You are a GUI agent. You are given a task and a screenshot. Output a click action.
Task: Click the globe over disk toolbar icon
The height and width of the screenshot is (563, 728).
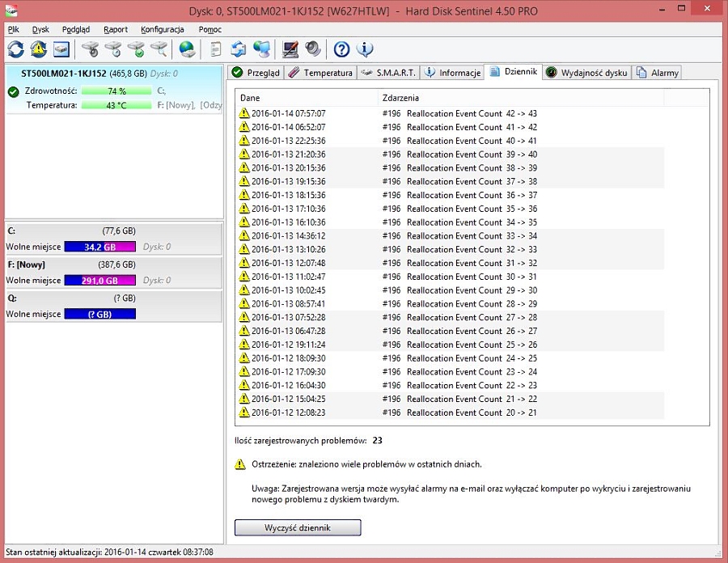click(x=187, y=49)
